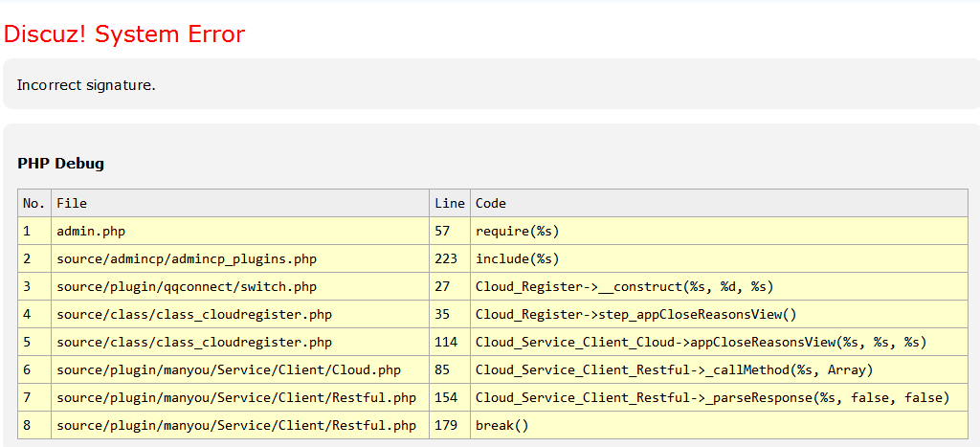Select the include(%s) code cell

(517, 258)
